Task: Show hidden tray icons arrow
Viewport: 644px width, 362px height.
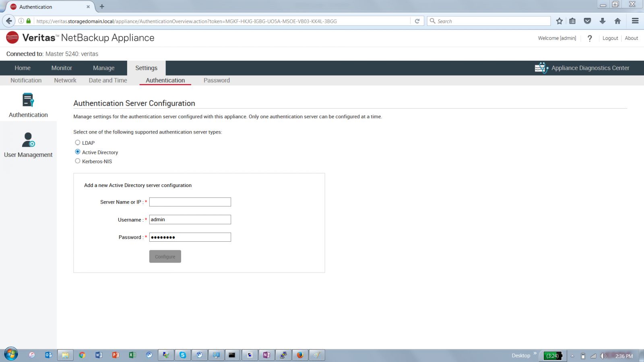Action: (x=572, y=356)
